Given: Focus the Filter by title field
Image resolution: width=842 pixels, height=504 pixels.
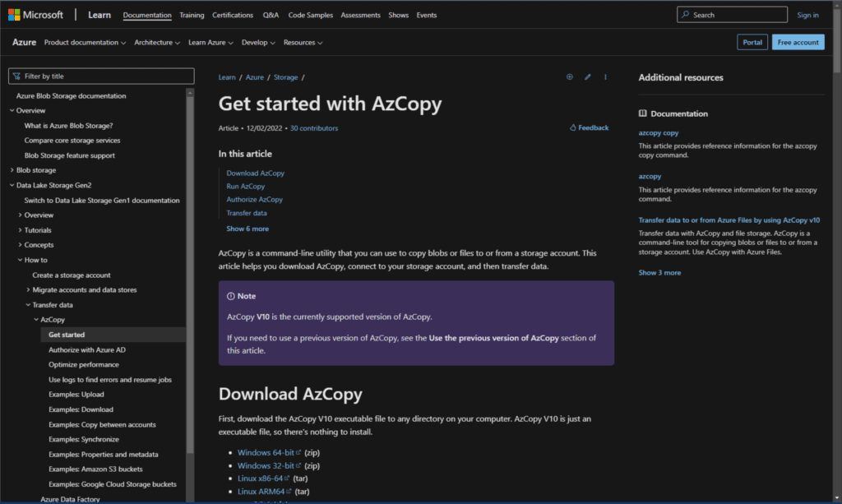Looking at the screenshot, I should tap(101, 76).
